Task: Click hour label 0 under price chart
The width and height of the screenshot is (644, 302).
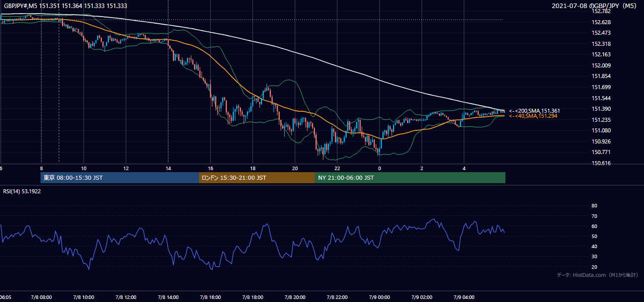Action: 379,169
